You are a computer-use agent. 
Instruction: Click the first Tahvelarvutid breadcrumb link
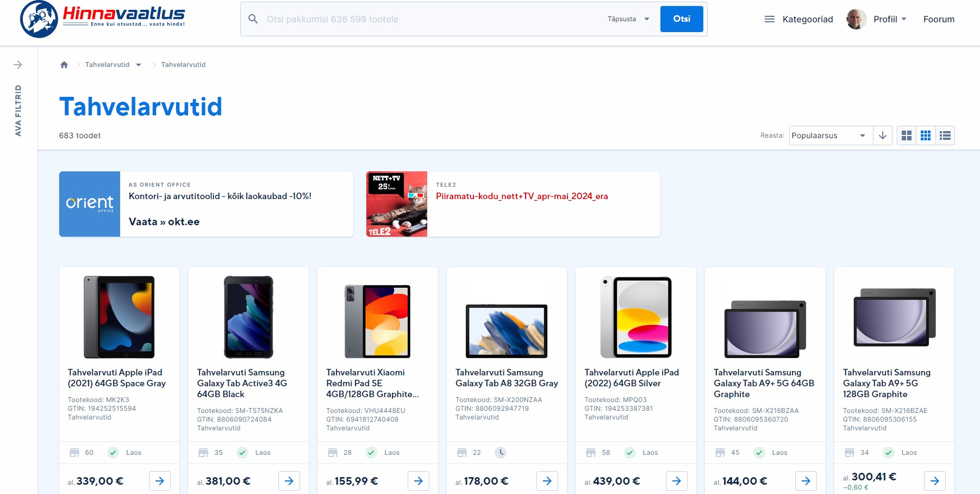[107, 65]
